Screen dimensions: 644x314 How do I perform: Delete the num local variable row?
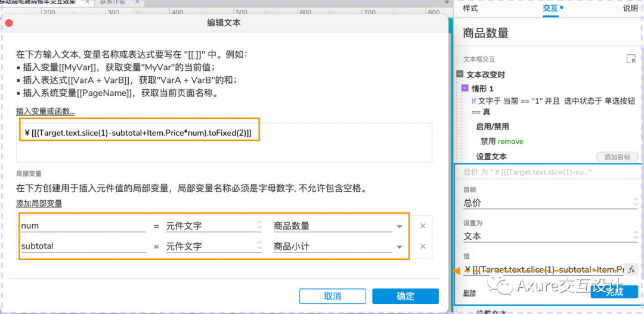coord(423,226)
